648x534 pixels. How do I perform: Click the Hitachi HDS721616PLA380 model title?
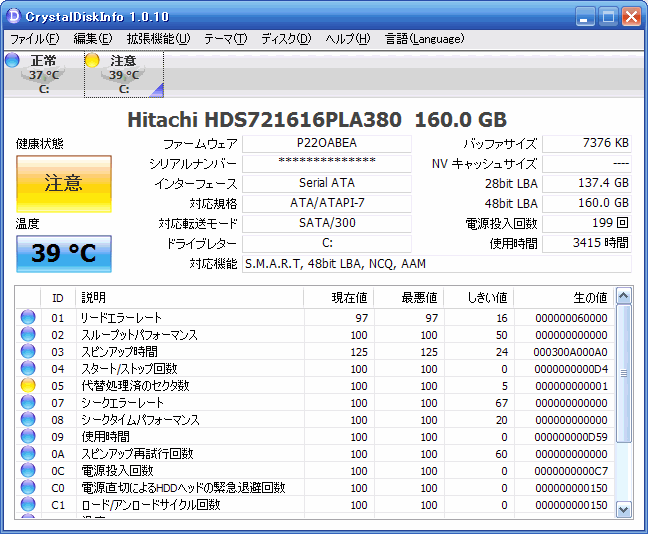pos(264,120)
